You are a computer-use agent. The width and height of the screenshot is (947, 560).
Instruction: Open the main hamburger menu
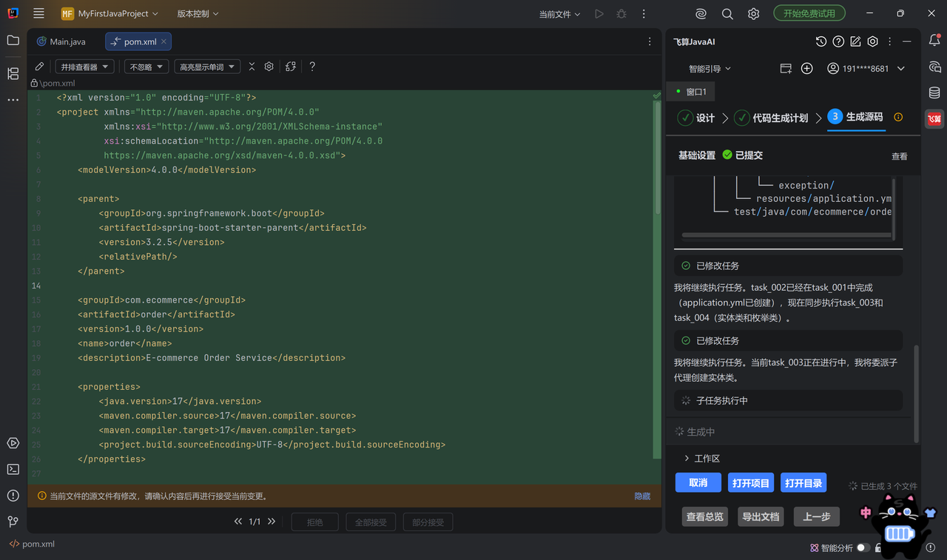tap(38, 13)
